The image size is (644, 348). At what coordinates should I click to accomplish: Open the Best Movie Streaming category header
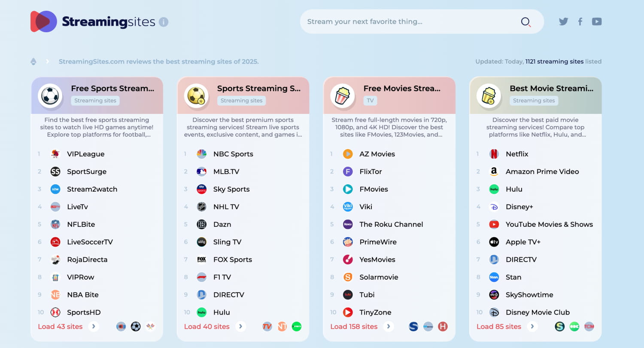click(551, 89)
